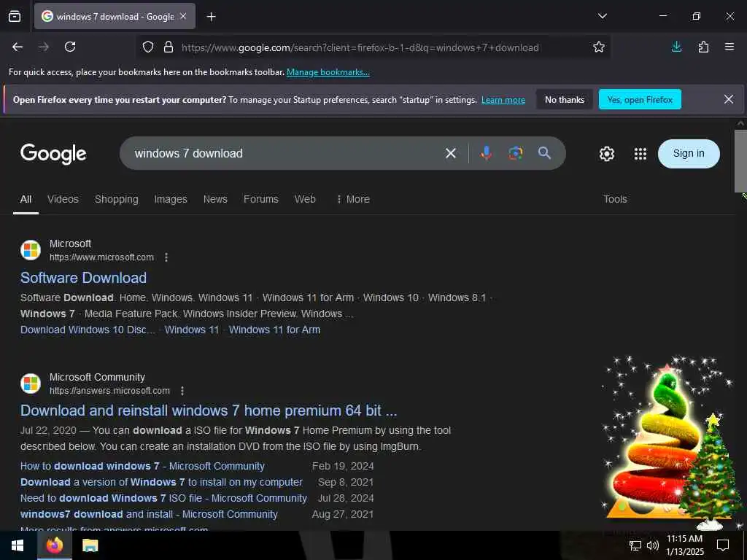Go back to previous page
Screen dimensions: 747x560
pyautogui.click(x=18, y=47)
